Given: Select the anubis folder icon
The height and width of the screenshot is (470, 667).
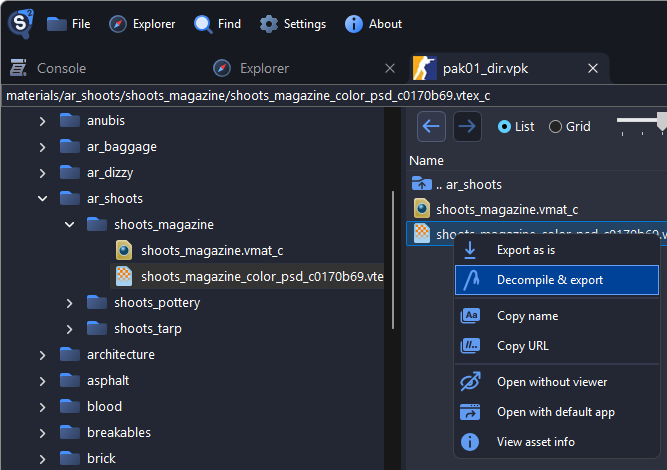Looking at the screenshot, I should click(x=70, y=120).
